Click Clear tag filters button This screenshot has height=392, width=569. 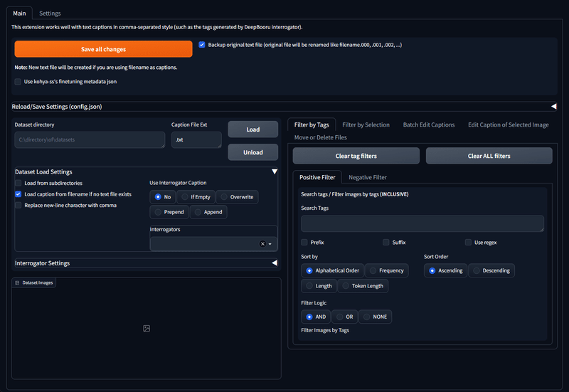pos(356,156)
